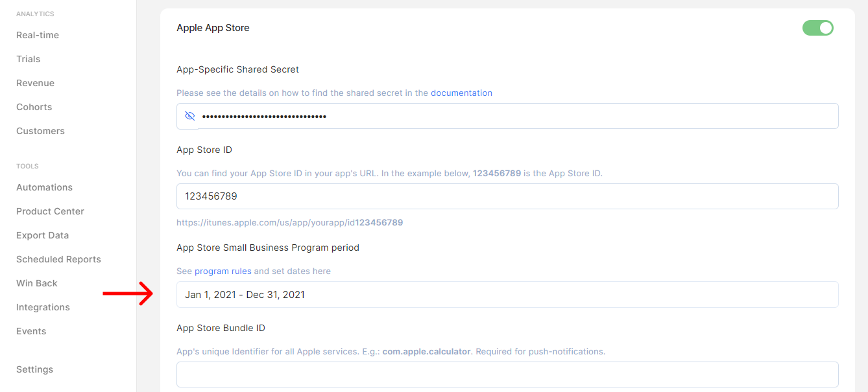Click the App Store Bundle ID field
The height and width of the screenshot is (392, 868).
point(507,375)
